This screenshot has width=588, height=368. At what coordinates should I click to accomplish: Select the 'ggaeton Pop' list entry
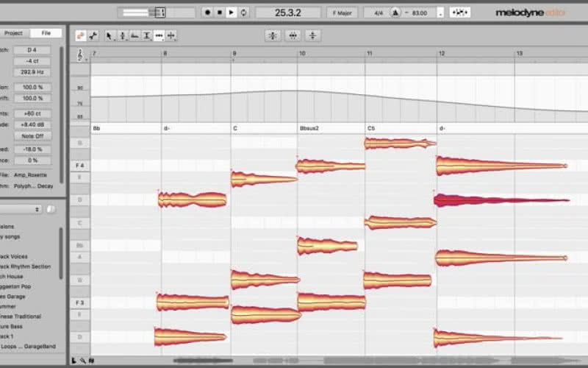(x=15, y=286)
